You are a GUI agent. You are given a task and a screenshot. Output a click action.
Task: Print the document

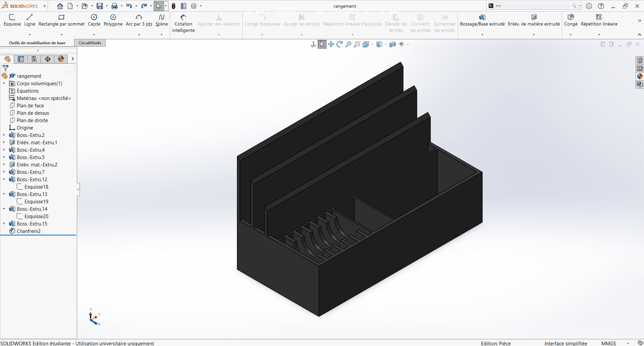(x=114, y=6)
